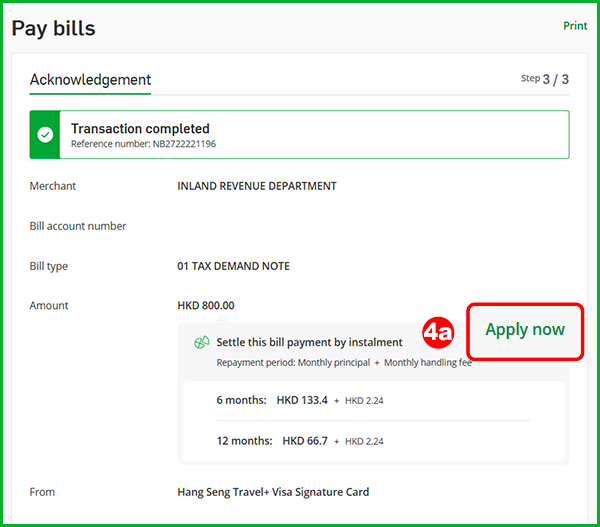Click the INLAND REVENUE DEPARTMENT merchant name
The height and width of the screenshot is (527, 600).
click(257, 186)
